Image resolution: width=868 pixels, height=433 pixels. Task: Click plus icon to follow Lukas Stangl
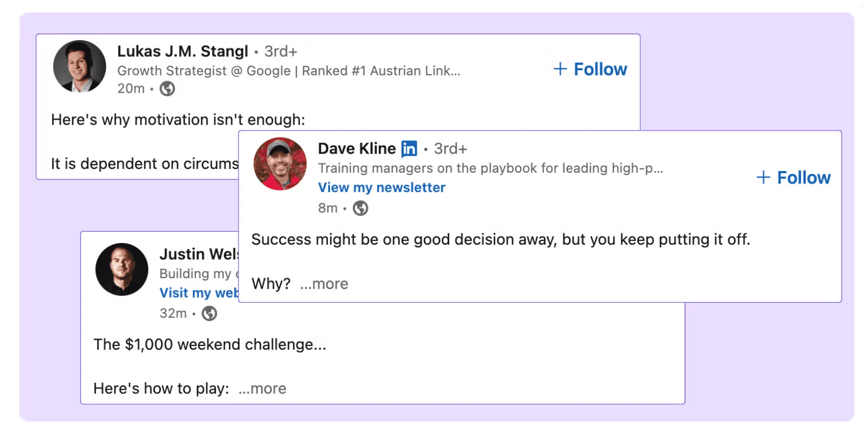click(x=560, y=69)
